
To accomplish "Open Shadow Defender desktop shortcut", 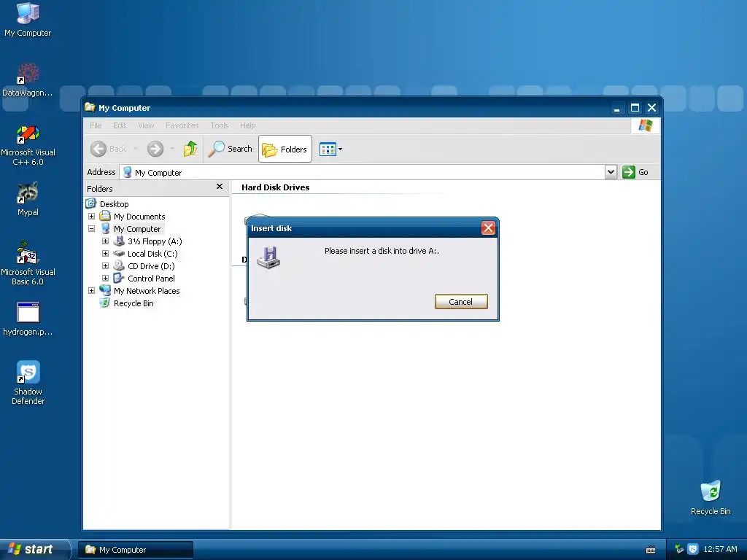I will 28,383.
